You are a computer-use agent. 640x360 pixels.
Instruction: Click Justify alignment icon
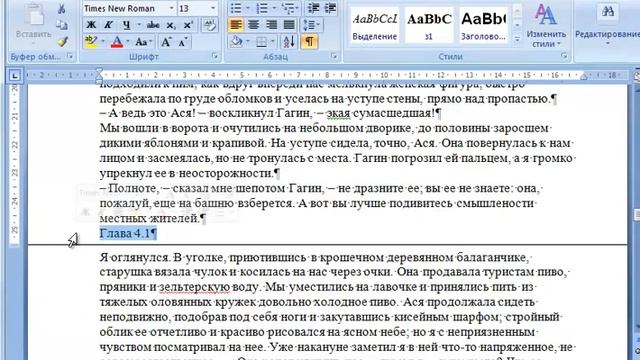(x=289, y=25)
